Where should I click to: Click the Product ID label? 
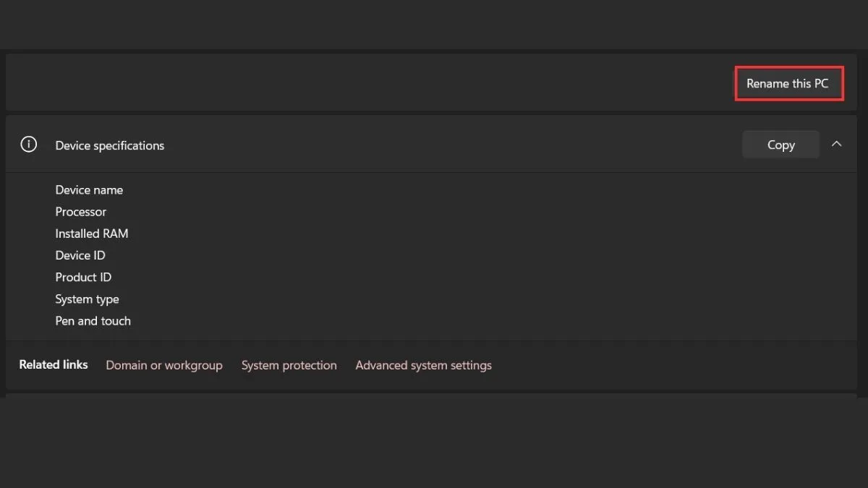83,277
